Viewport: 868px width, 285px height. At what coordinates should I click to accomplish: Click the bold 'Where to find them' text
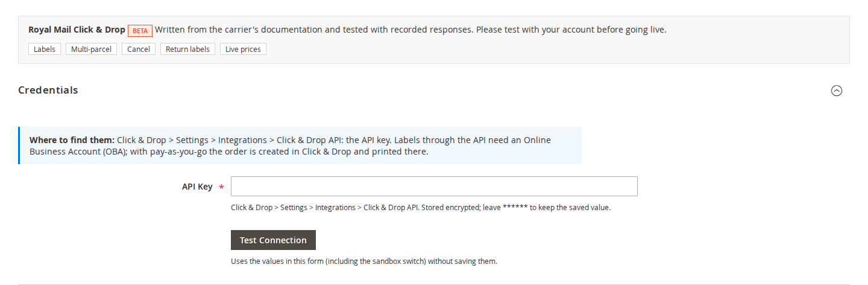point(72,139)
